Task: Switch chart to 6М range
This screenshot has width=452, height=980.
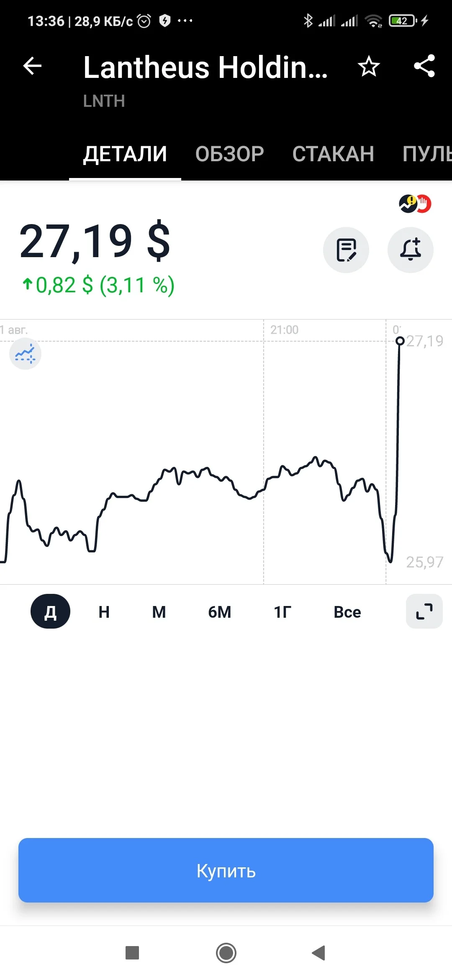Action: click(220, 612)
